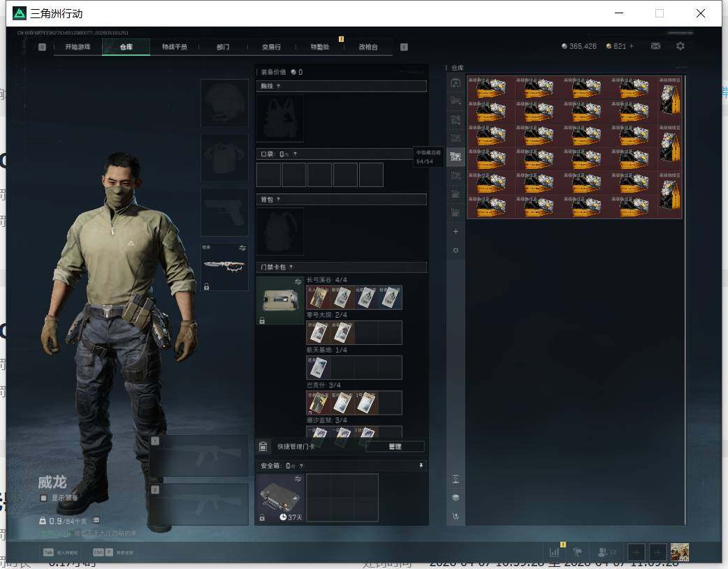Open the settings gear in top bar

[680, 46]
